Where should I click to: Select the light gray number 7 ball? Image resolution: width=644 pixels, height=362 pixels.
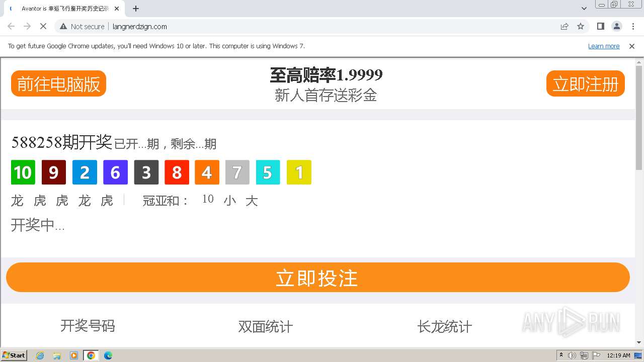click(237, 172)
